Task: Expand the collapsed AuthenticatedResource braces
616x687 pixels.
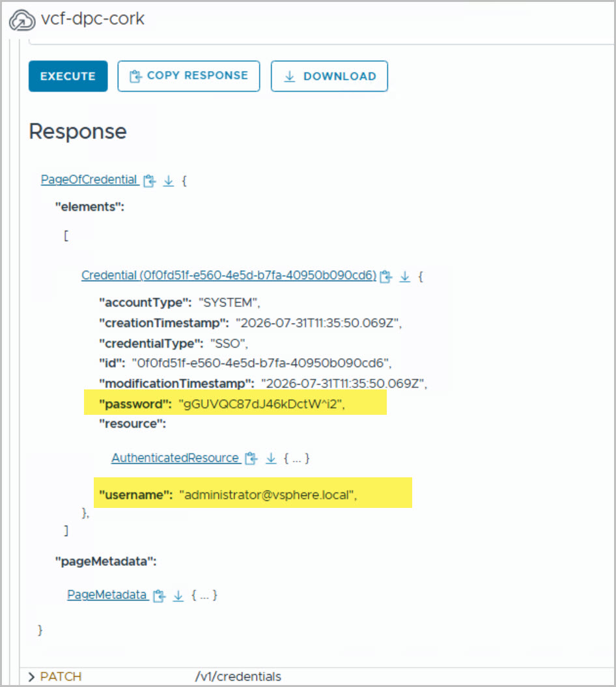Action: [297, 458]
